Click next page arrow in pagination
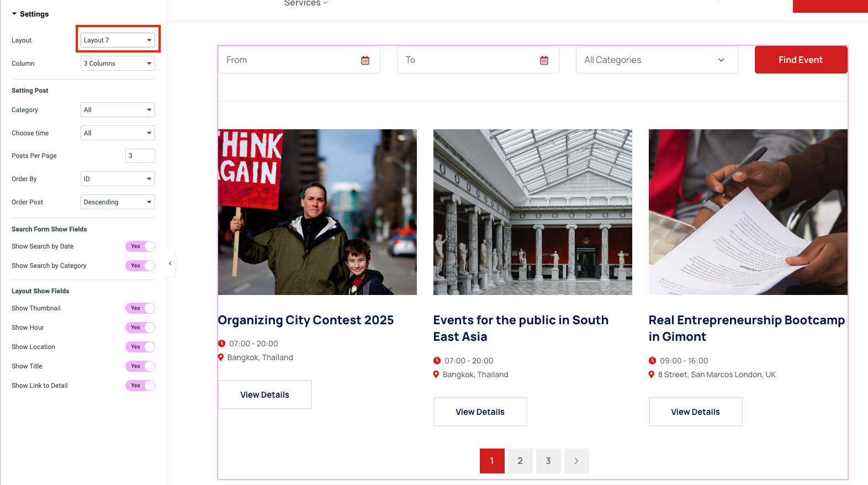 pos(576,461)
